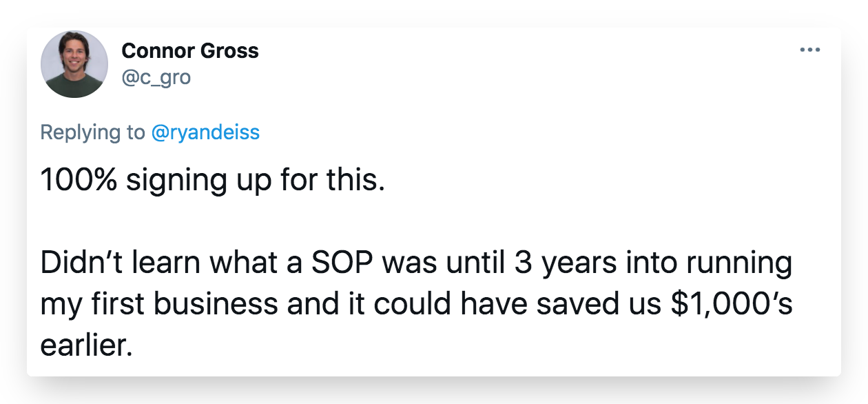Click the word 'earlier.' at the tweet end
The width and height of the screenshot is (868, 404).
click(86, 345)
